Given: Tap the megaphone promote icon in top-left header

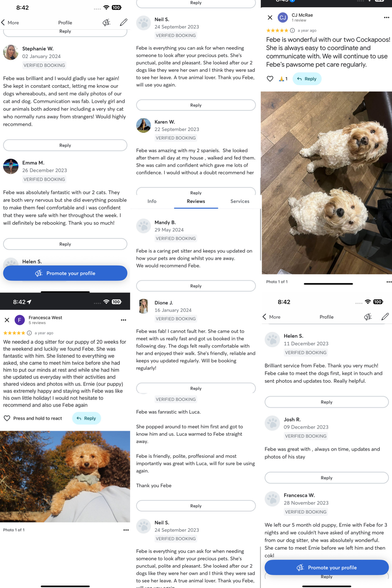Looking at the screenshot, I should pos(106,22).
